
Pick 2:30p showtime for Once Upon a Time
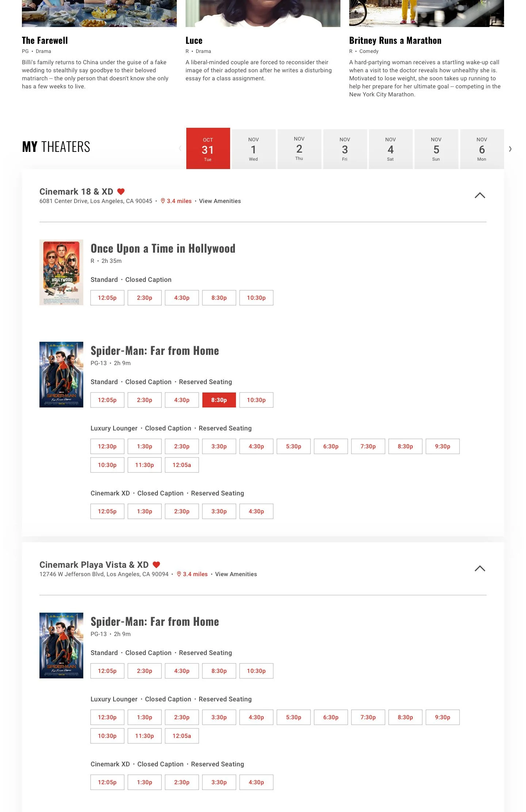click(x=145, y=298)
